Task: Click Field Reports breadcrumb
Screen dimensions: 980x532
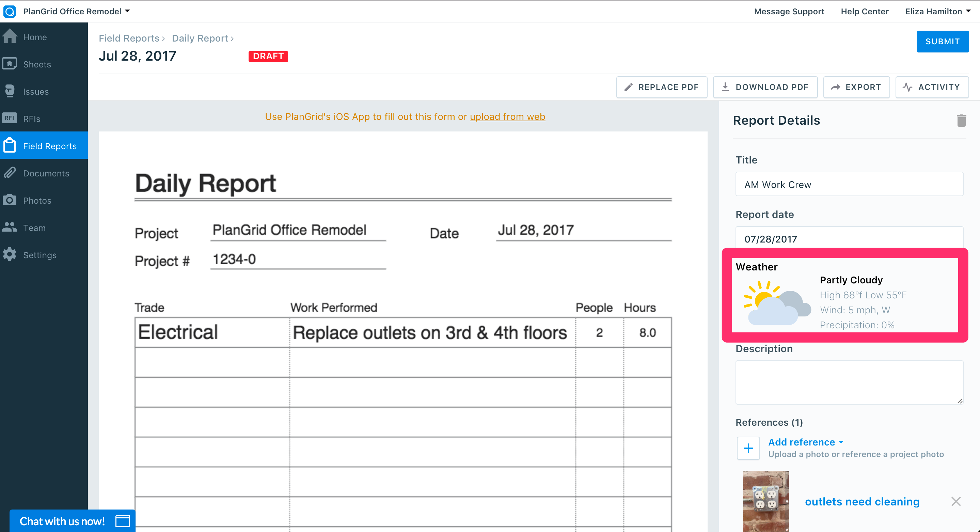Action: pos(129,38)
